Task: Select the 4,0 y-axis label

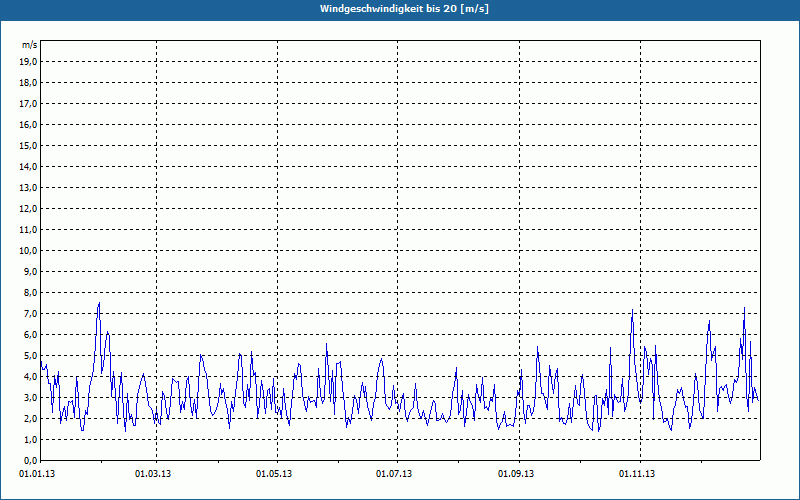Action: pyautogui.click(x=30, y=377)
